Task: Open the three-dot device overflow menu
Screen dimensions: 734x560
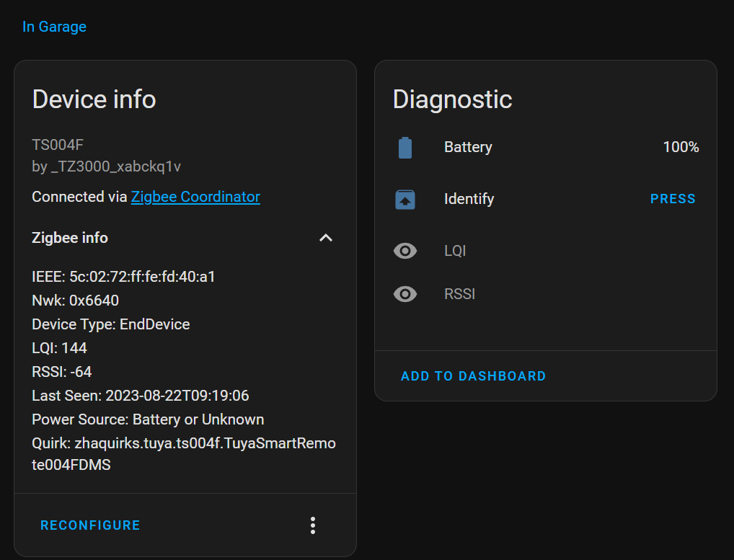Action: point(313,525)
